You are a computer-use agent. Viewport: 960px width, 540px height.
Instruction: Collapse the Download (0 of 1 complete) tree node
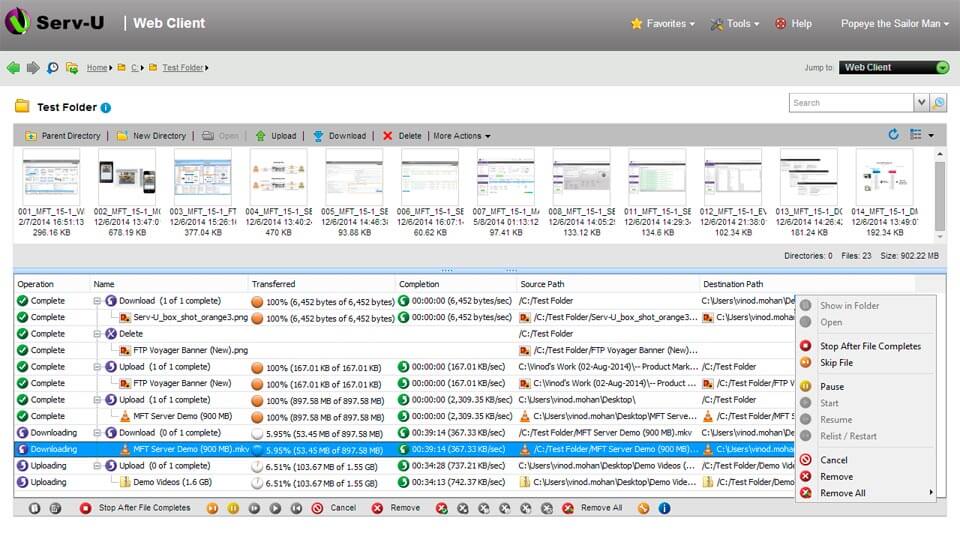pos(97,432)
